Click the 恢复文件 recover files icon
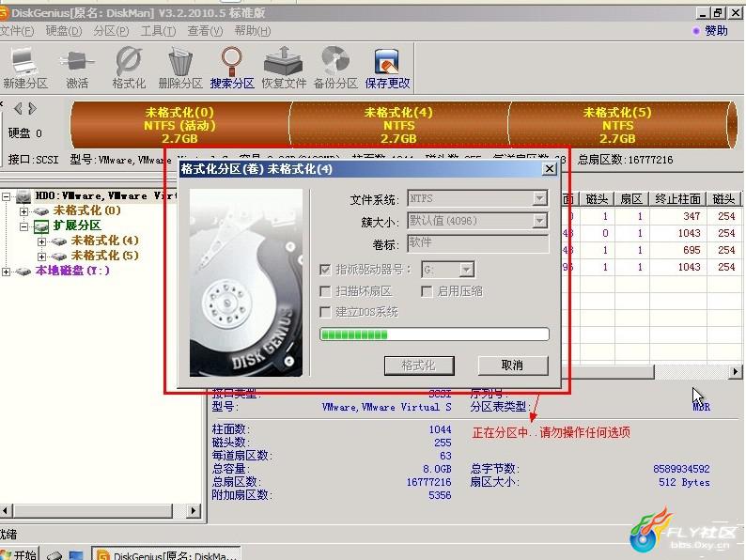Viewport: 746px width, 560px height. pyautogui.click(x=284, y=68)
